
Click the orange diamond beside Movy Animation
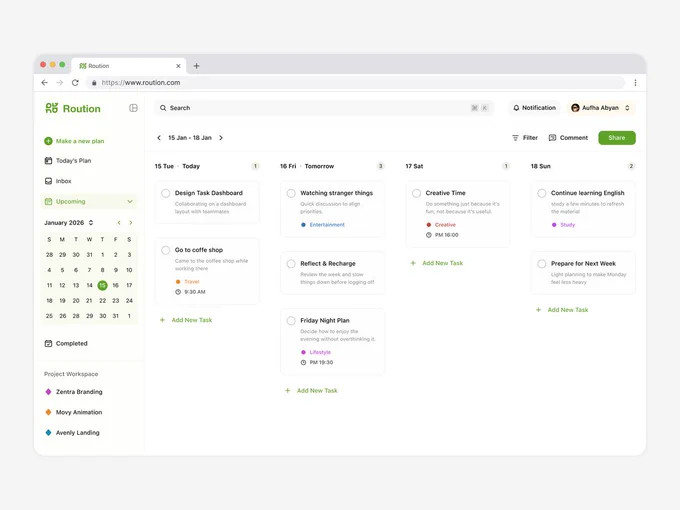(48, 412)
